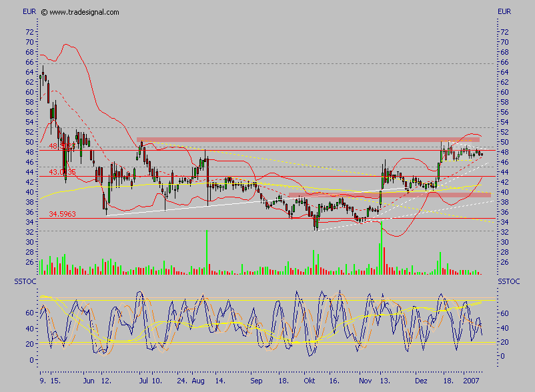Click the 34.5963 price level label

tap(61, 214)
